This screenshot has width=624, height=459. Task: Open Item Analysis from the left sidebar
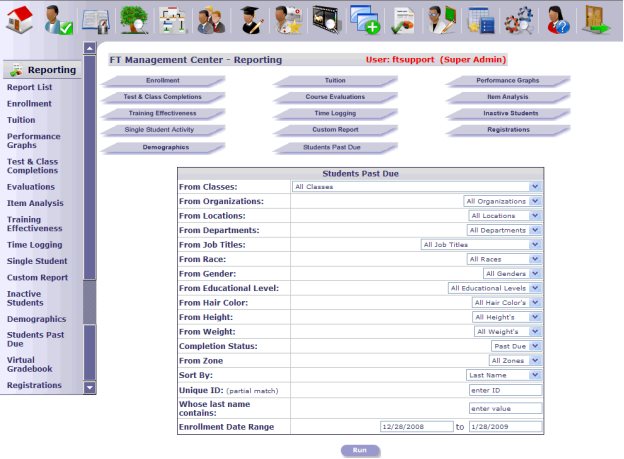point(35,203)
